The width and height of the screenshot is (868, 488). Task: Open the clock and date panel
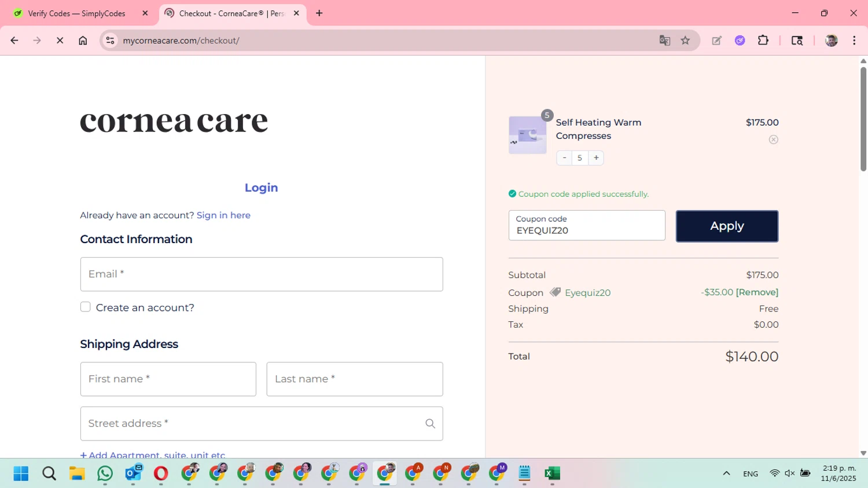838,473
